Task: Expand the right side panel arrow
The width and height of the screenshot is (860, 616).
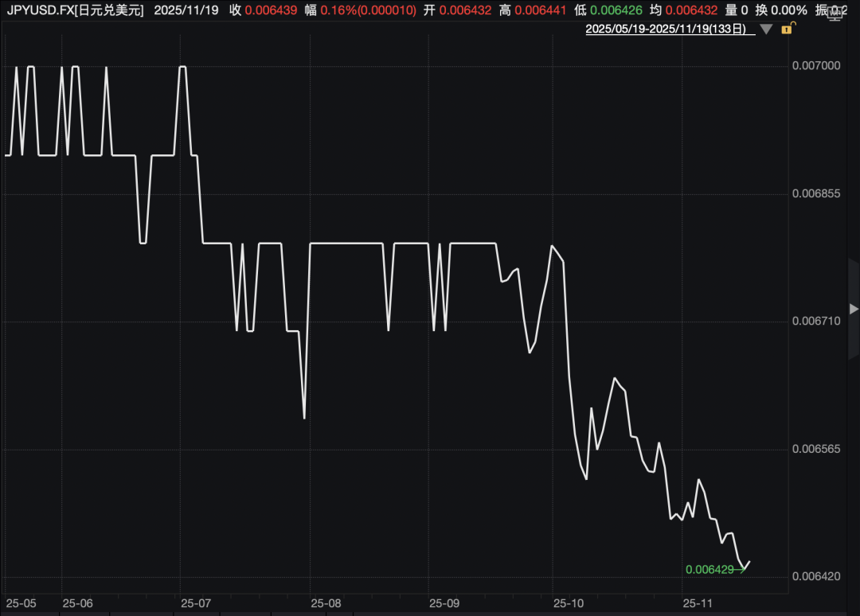Action: point(854,309)
